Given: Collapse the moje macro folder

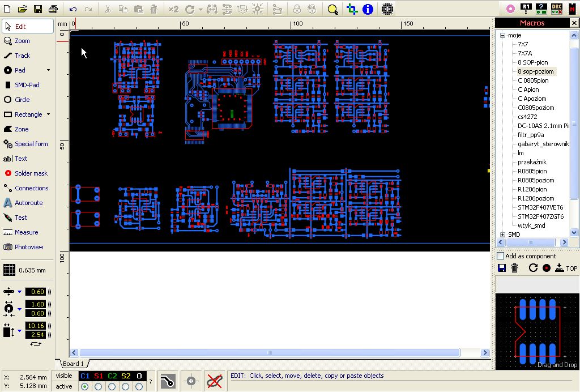Looking at the screenshot, I should [x=502, y=35].
